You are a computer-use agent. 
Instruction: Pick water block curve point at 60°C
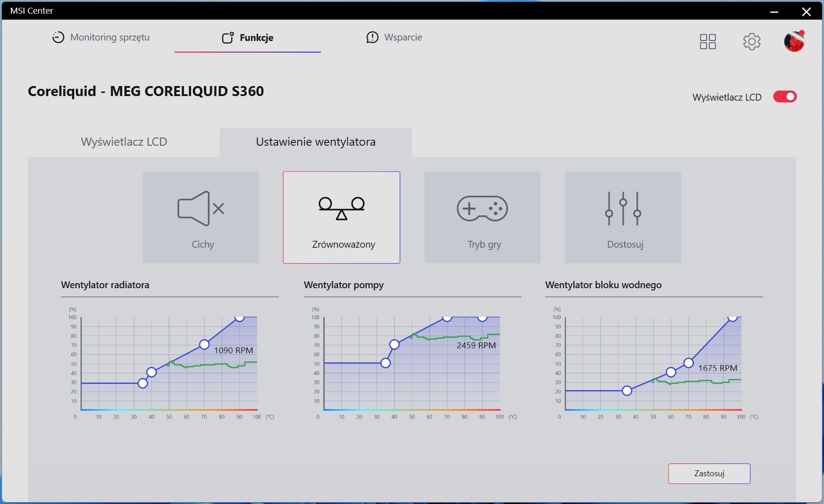click(x=671, y=372)
